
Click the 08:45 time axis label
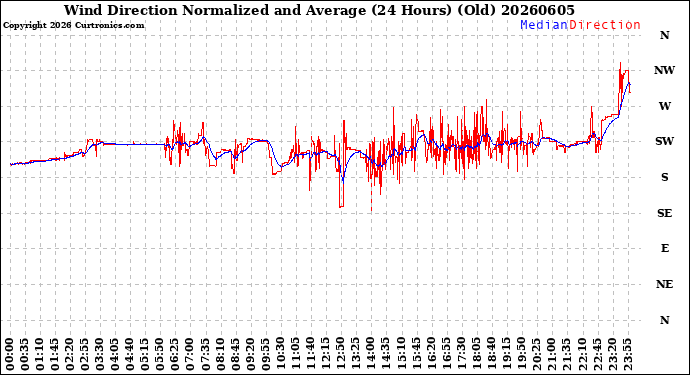click(235, 354)
